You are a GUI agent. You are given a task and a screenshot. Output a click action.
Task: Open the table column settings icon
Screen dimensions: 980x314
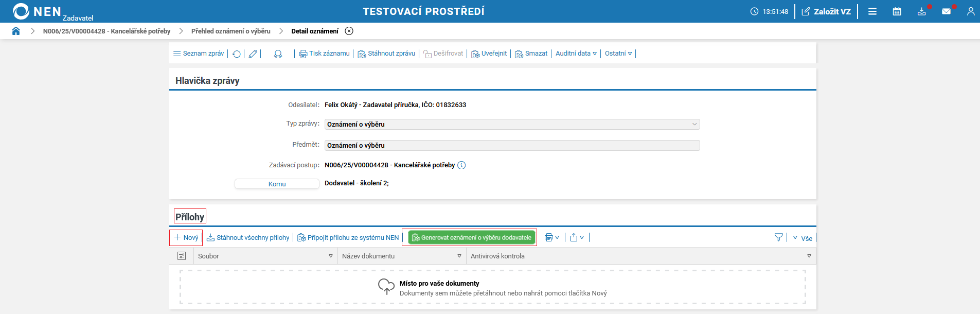182,256
